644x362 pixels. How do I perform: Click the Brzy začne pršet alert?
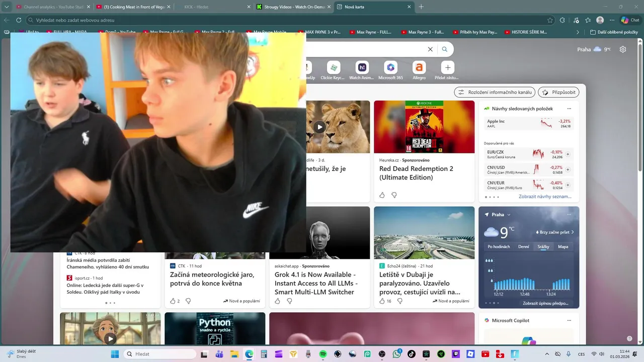tap(555, 232)
